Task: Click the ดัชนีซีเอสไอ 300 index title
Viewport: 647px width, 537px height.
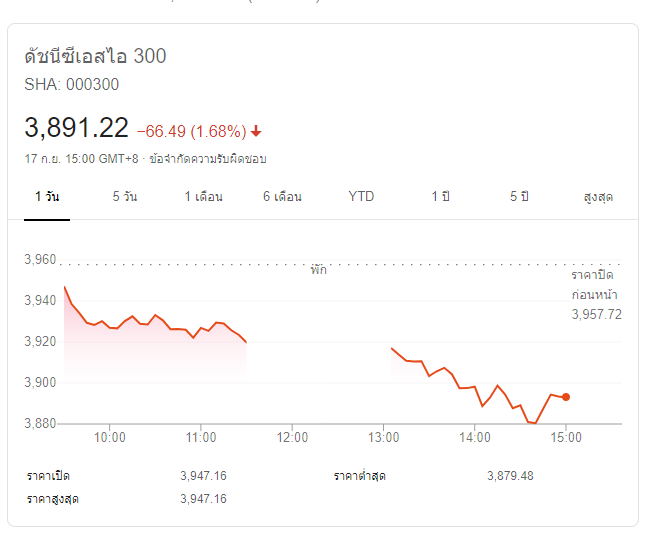Action: [x=95, y=56]
